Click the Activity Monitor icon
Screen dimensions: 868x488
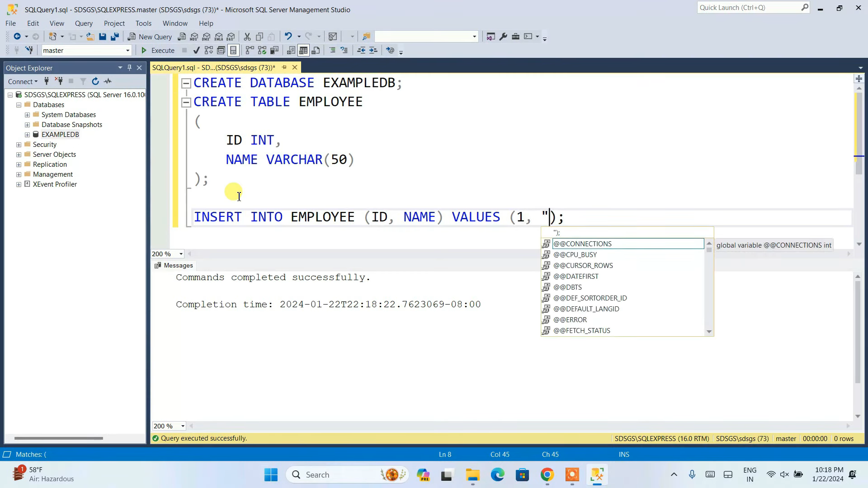(x=333, y=37)
